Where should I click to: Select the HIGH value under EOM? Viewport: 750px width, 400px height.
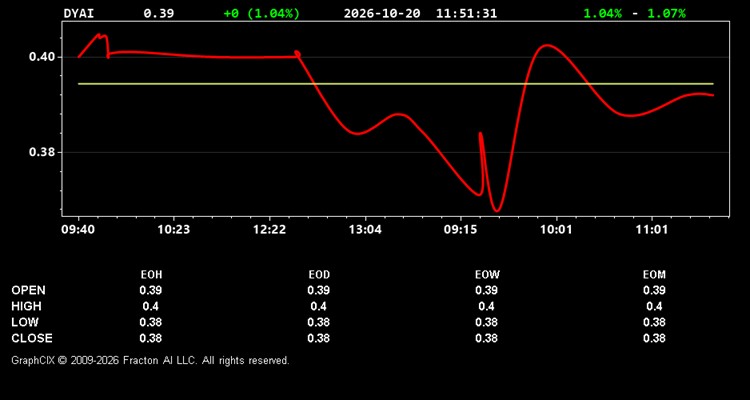[654, 306]
